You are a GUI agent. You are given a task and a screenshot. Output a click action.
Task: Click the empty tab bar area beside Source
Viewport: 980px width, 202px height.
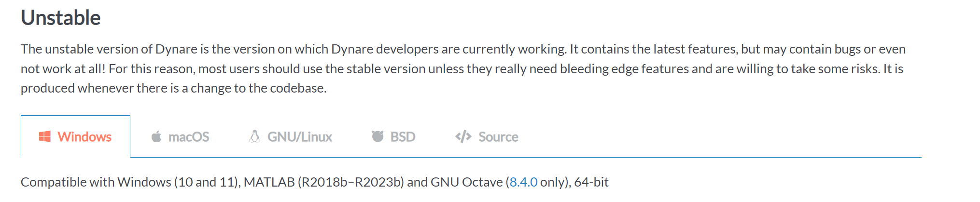(724, 137)
